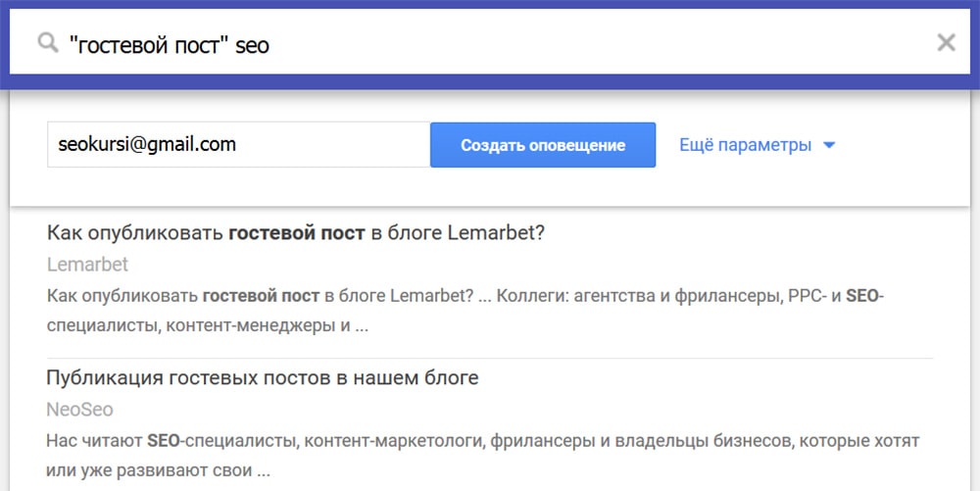Viewport: 980px width, 491px height.
Task: Click the NeoSeo snippet starting Нас читают
Action: [x=482, y=441]
